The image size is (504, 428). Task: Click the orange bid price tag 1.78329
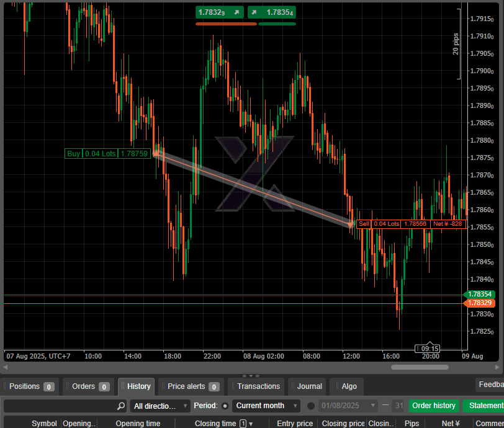click(480, 303)
